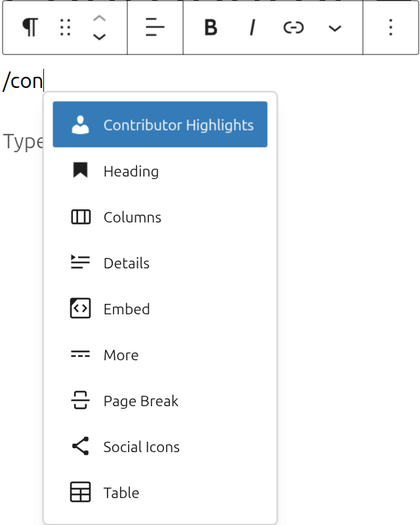Click the Social Icons share icon
The image size is (420, 525).
point(79,446)
